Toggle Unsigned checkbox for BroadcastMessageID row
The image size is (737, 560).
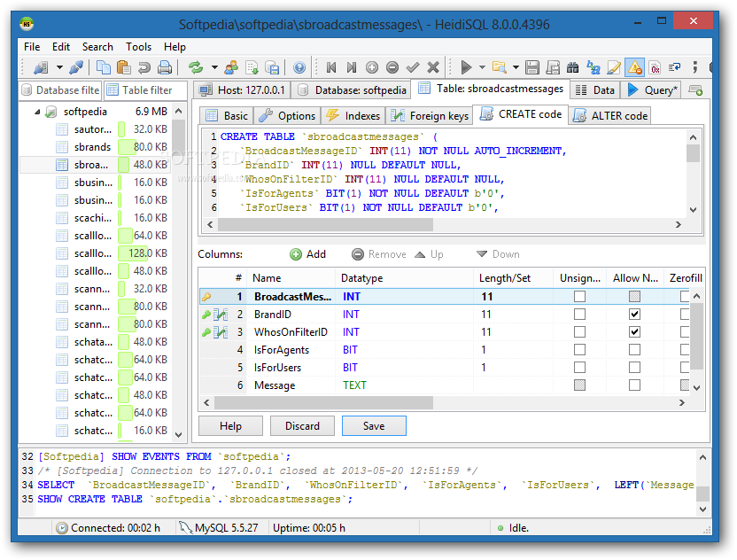click(579, 296)
